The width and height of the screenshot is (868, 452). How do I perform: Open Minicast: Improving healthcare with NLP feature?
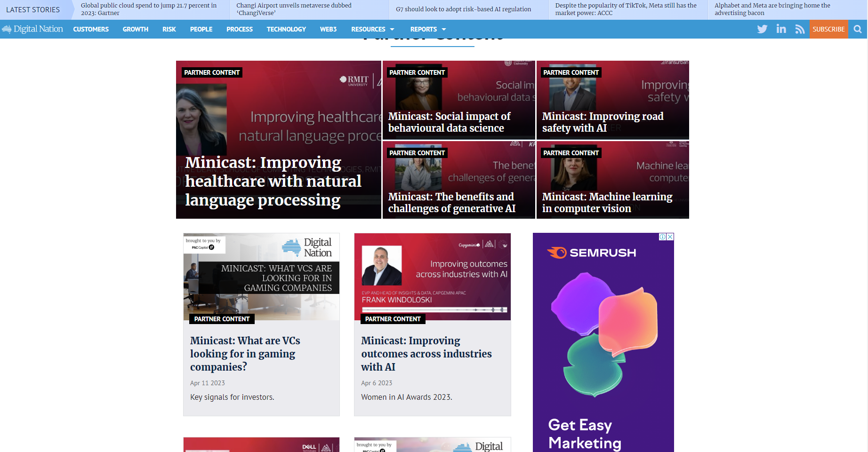(x=279, y=140)
